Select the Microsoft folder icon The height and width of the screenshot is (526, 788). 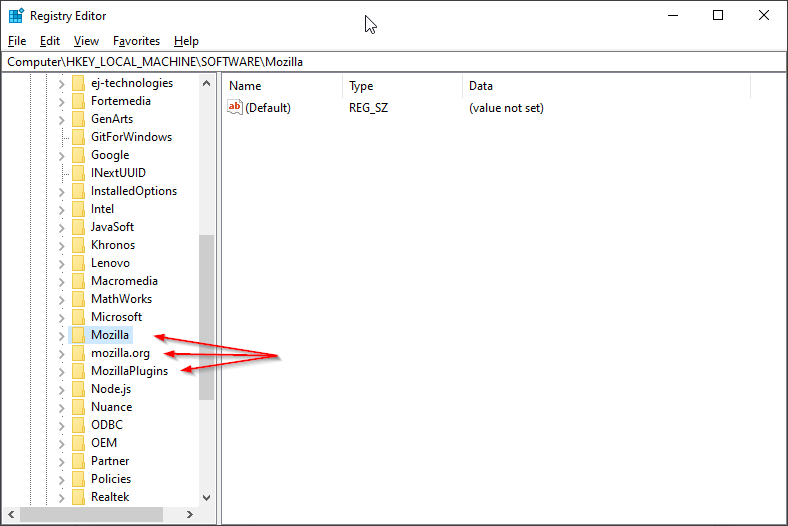[78, 317]
